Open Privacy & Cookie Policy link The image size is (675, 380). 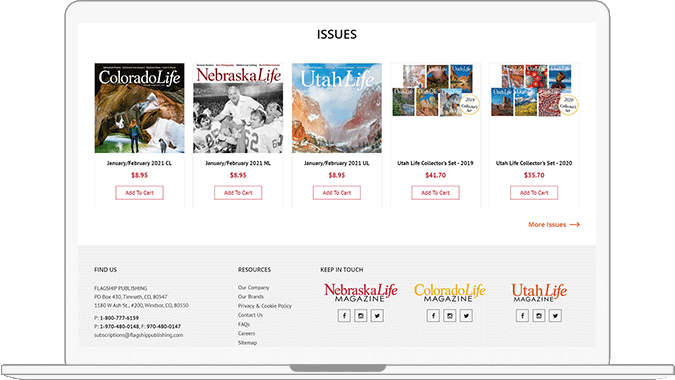click(x=265, y=306)
